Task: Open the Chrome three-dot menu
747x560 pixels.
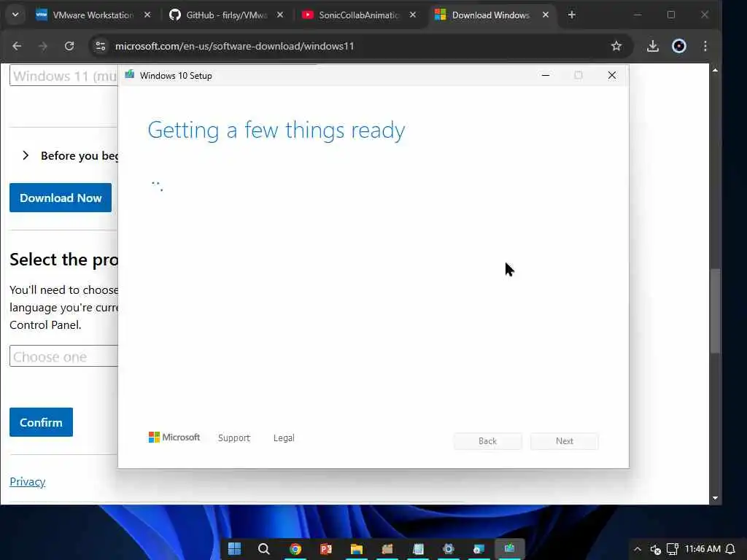Action: 705,46
